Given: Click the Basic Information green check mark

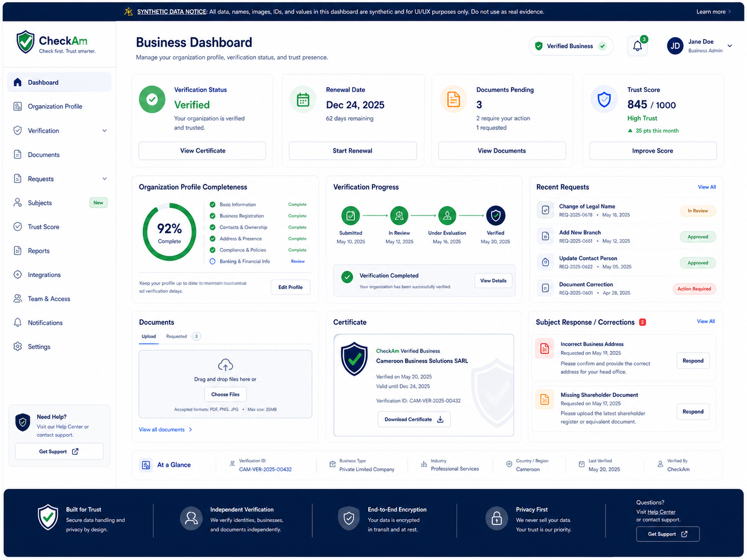Looking at the screenshot, I should (213, 205).
